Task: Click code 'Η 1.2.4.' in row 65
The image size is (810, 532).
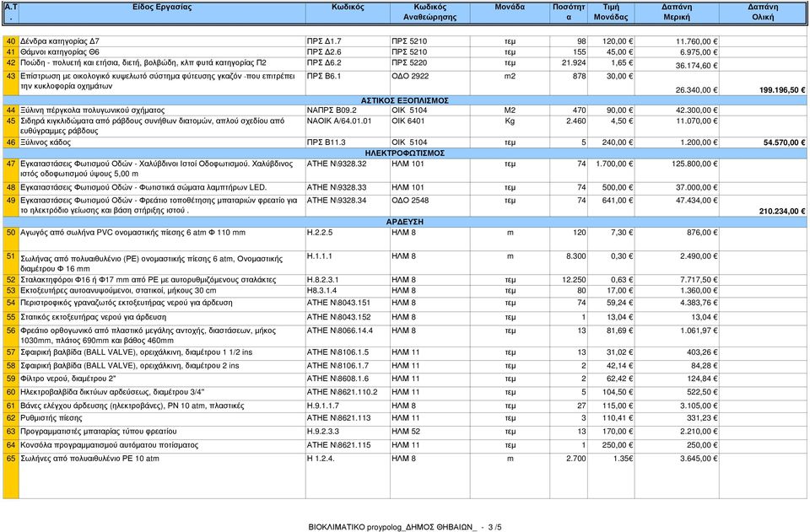Action: click(321, 458)
